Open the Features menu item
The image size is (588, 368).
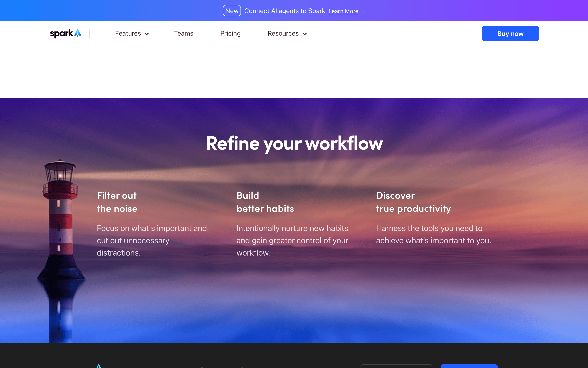tap(128, 33)
